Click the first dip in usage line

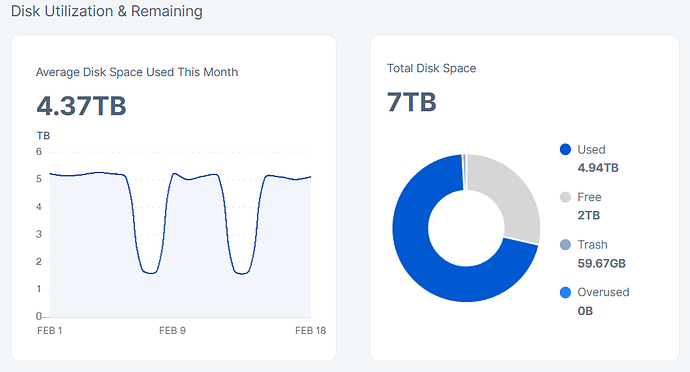(x=150, y=273)
